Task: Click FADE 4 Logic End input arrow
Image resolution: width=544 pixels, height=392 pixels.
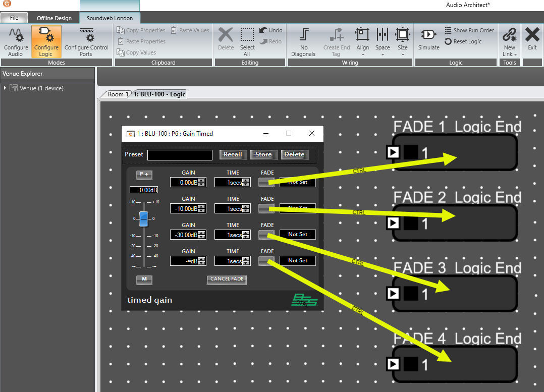Action: [x=393, y=364]
